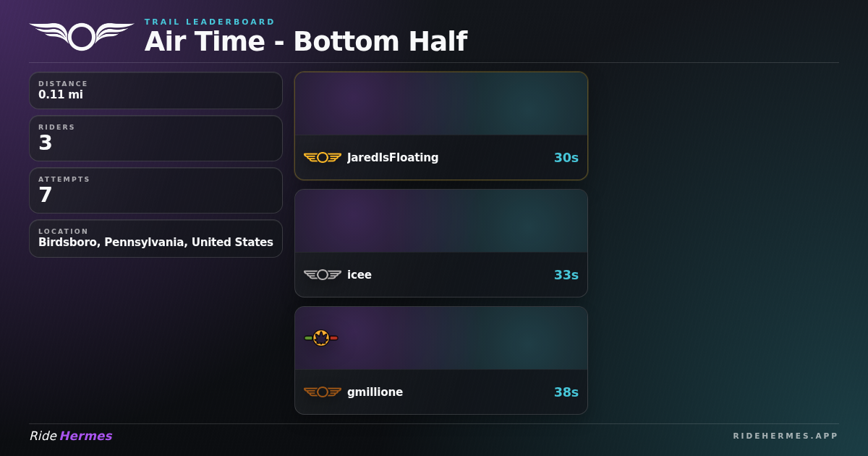
Task: Open the JaredIsFloating rider name
Action: pyautogui.click(x=393, y=157)
